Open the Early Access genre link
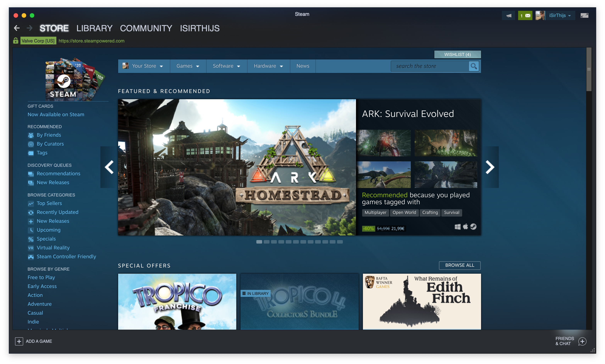 point(42,286)
